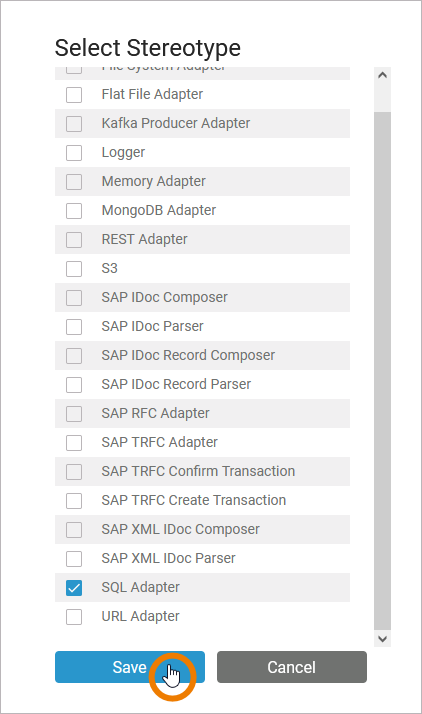Check SAP TRFC Create Transaction checkbox
The width and height of the screenshot is (422, 714).
click(74, 500)
